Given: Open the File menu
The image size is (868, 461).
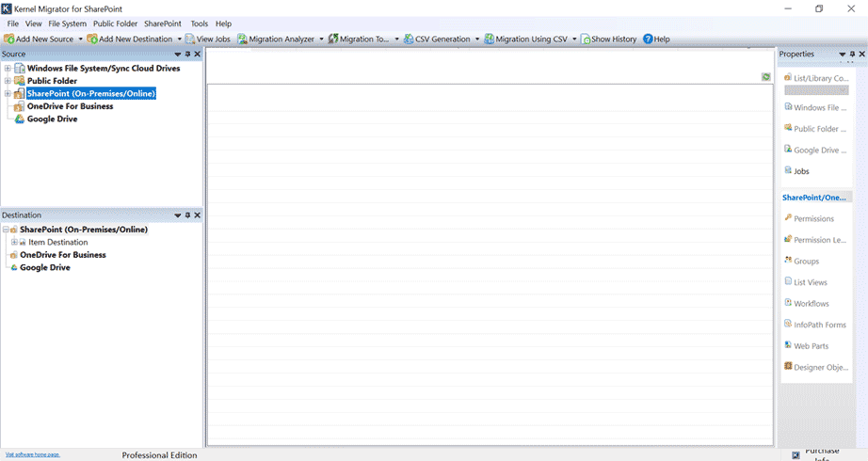Looking at the screenshot, I should (13, 24).
